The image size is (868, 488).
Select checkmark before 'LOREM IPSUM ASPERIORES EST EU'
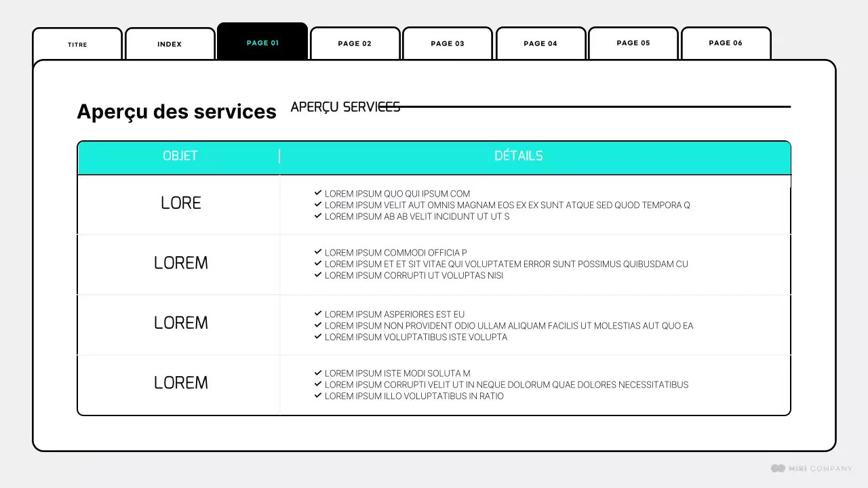pyautogui.click(x=318, y=314)
